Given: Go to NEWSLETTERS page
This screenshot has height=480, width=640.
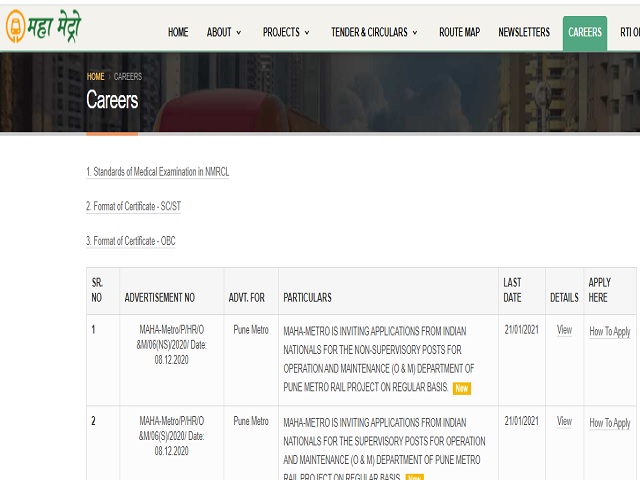Looking at the screenshot, I should coord(524,32).
